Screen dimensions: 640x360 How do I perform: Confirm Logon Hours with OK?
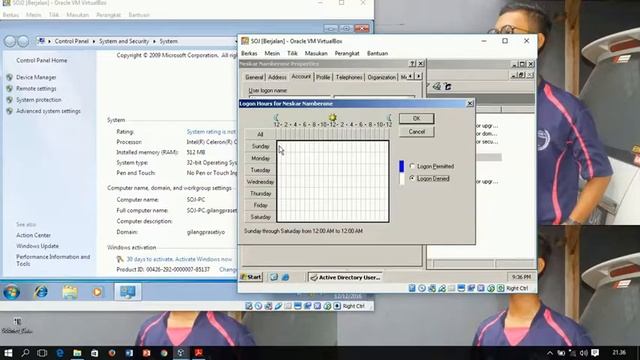coord(416,118)
